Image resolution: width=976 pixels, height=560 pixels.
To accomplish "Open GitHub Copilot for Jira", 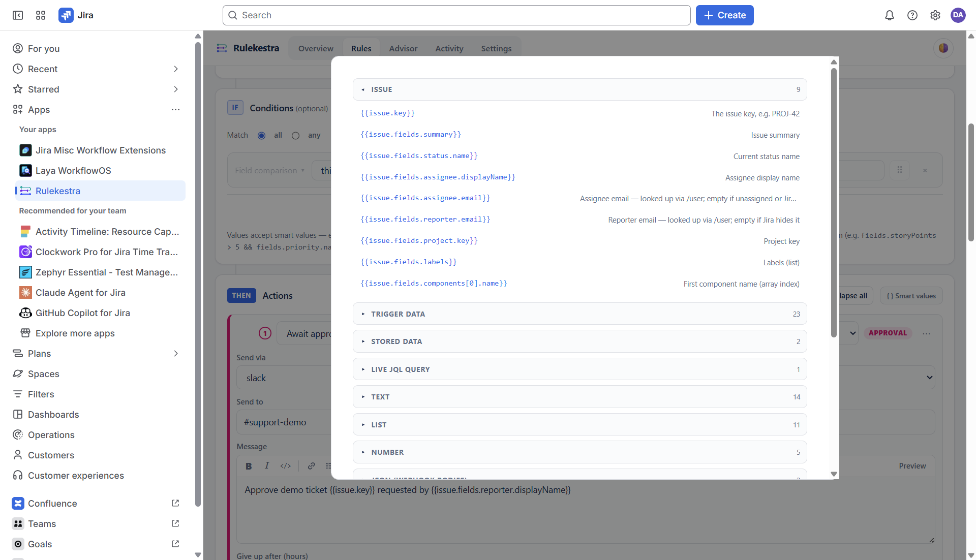I will (100, 313).
